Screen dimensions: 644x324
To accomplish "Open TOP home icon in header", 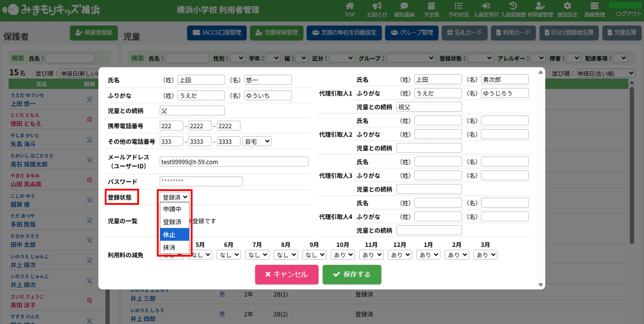I will [350, 9].
